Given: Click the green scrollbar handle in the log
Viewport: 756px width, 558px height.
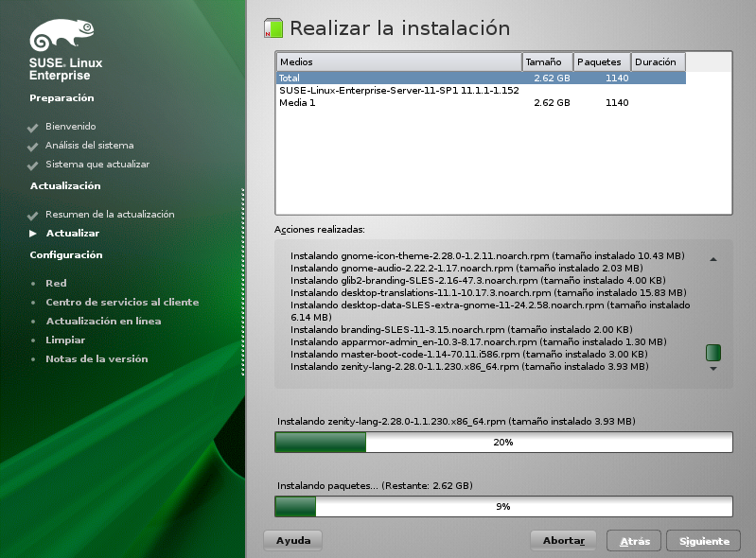Looking at the screenshot, I should 713,353.
